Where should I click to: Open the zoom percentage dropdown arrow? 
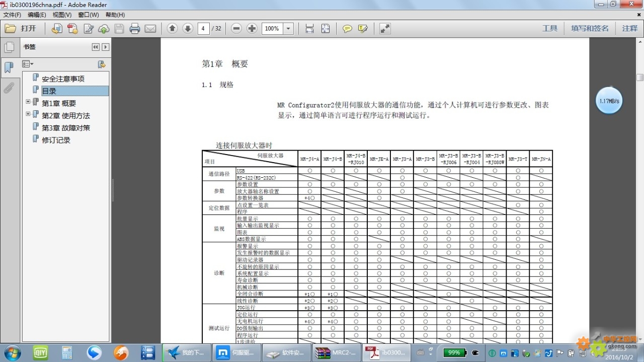(x=289, y=29)
